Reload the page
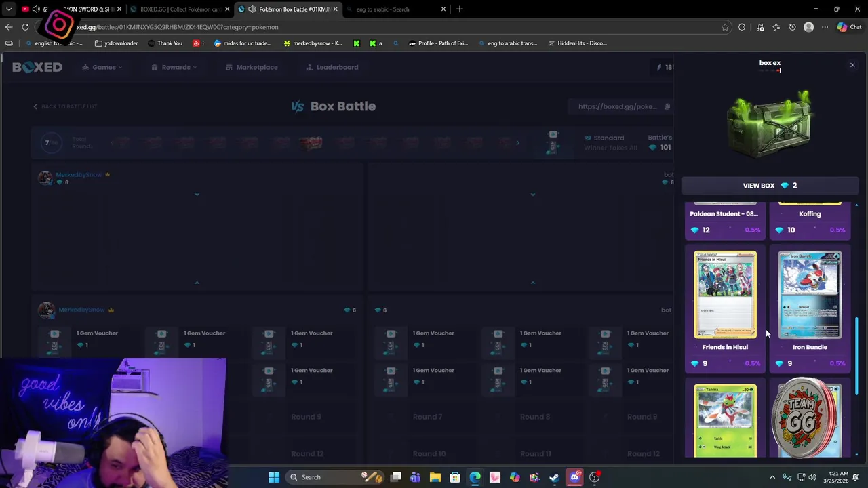 [x=25, y=27]
